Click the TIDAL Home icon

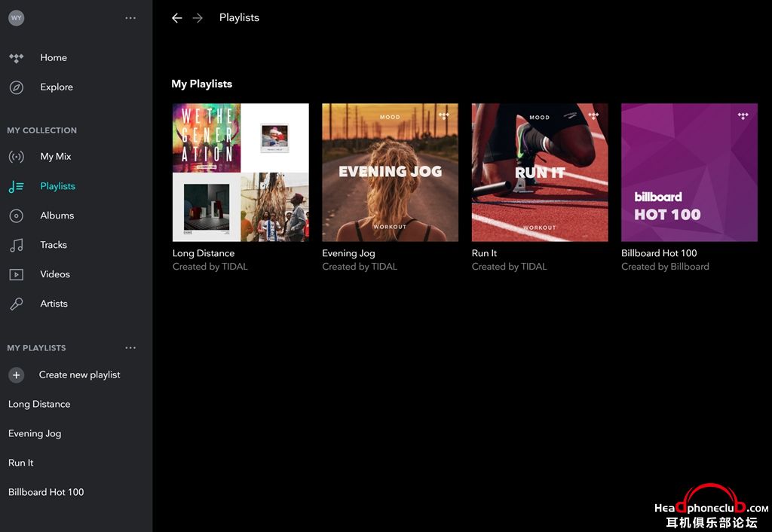[x=17, y=58]
